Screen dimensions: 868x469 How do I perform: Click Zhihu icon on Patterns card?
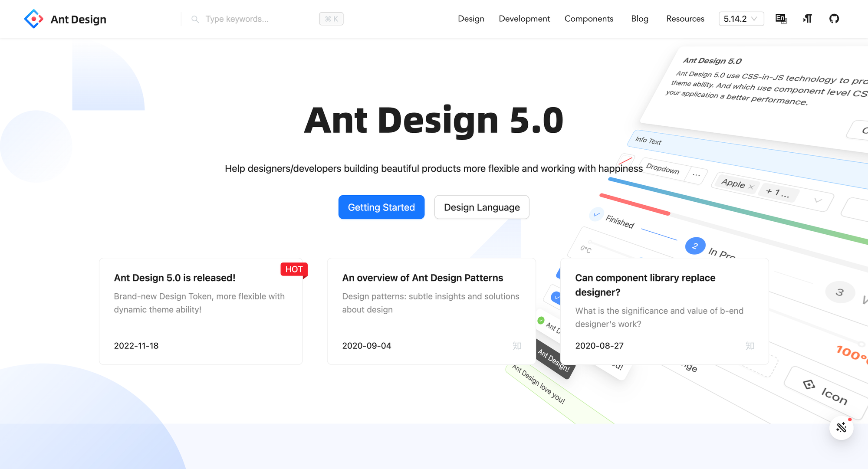click(516, 346)
